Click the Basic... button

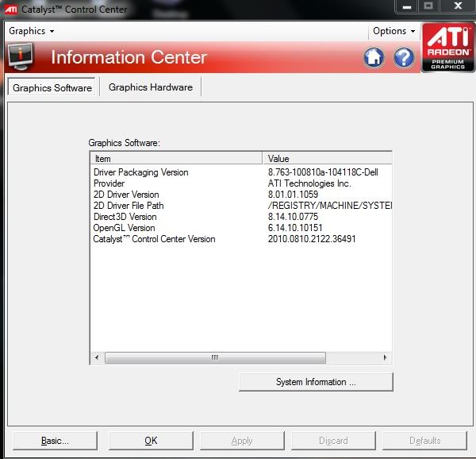pyautogui.click(x=55, y=441)
